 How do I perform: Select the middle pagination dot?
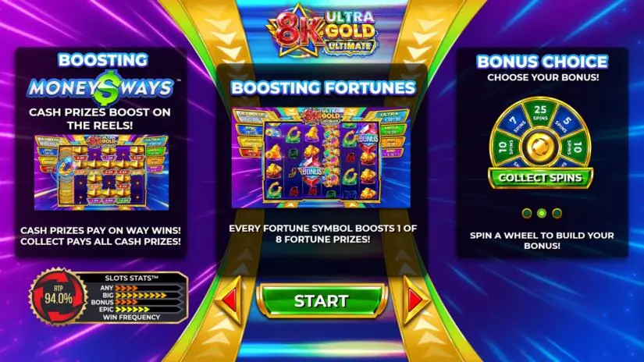point(542,213)
